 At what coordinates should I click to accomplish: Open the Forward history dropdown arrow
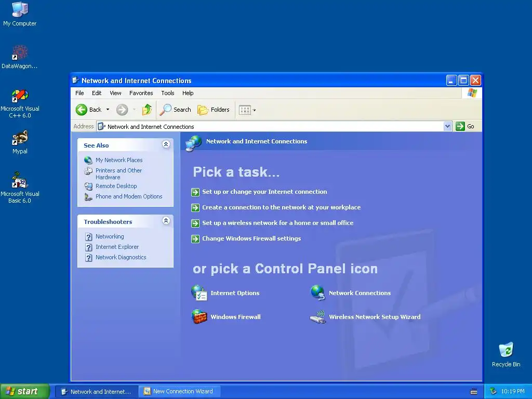pyautogui.click(x=135, y=110)
